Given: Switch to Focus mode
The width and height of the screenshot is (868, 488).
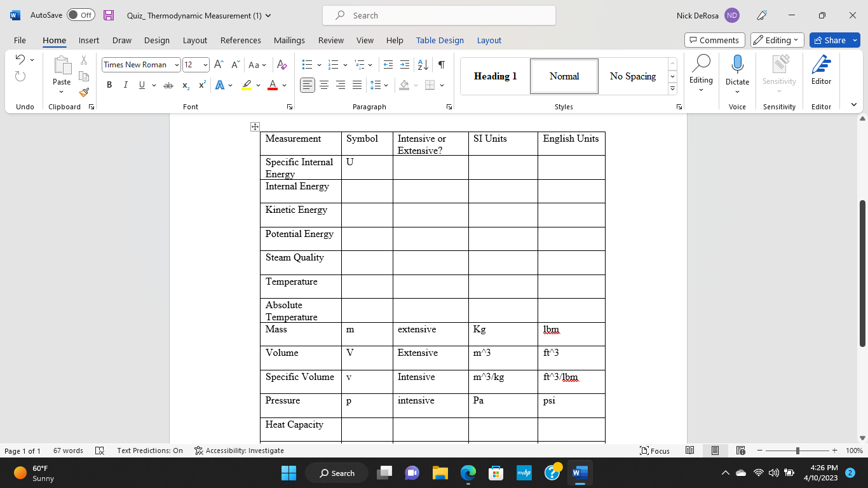Looking at the screenshot, I should tap(654, 451).
